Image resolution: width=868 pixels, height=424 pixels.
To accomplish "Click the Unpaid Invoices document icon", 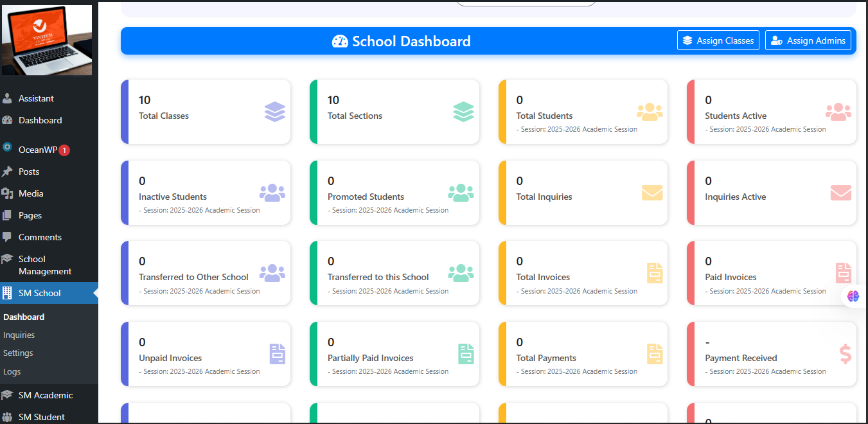I will pos(277,354).
